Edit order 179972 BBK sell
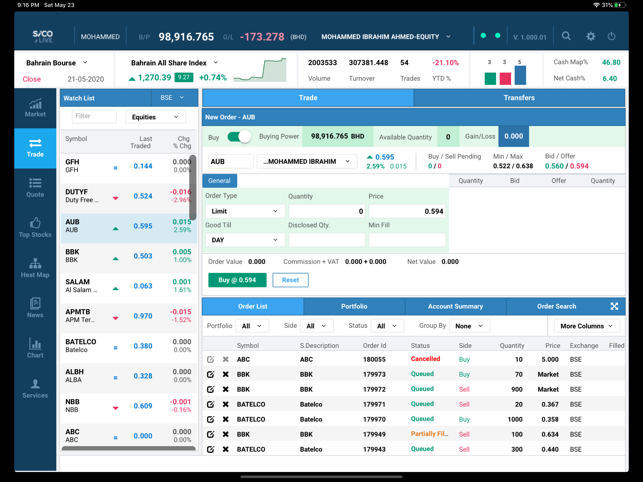 pos(210,389)
